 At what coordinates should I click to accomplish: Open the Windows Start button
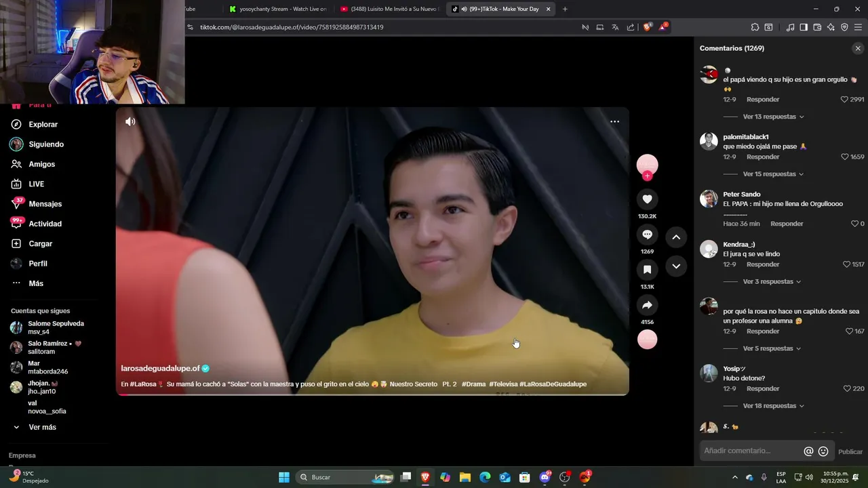click(284, 477)
